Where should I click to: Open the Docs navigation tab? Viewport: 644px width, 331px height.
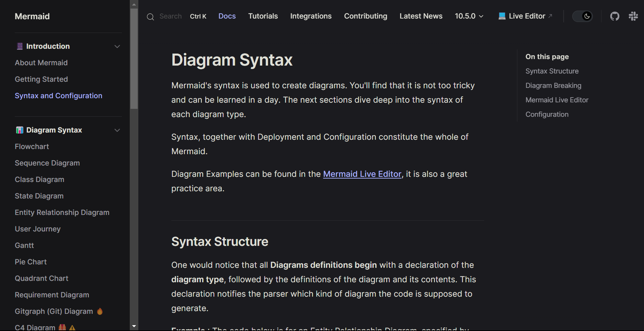tap(227, 16)
